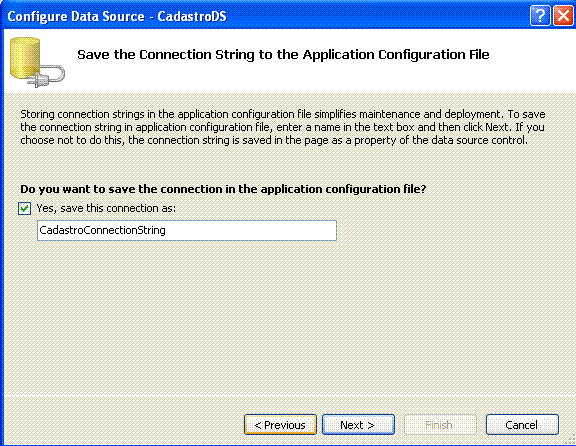
Task: Click the grayed-out Finish button
Action: click(440, 425)
